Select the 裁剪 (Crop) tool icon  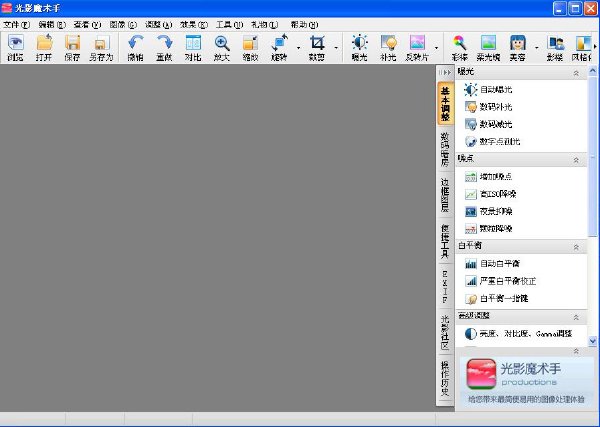point(317,47)
